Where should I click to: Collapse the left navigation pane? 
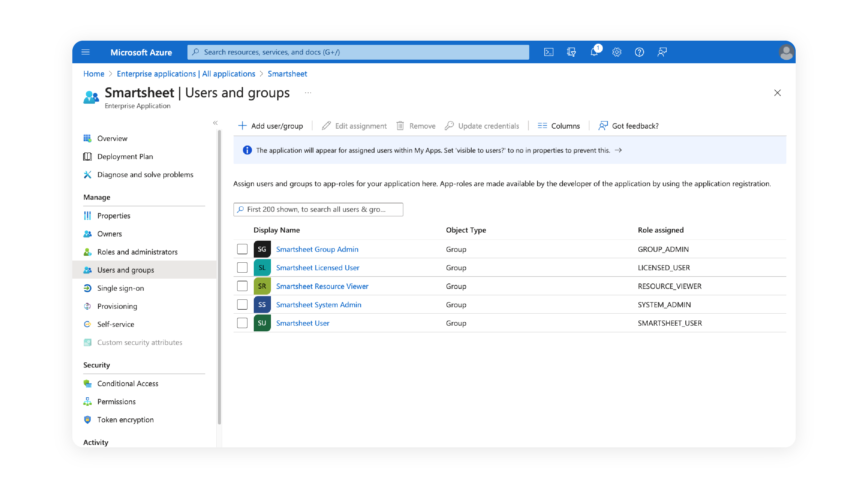coord(215,123)
